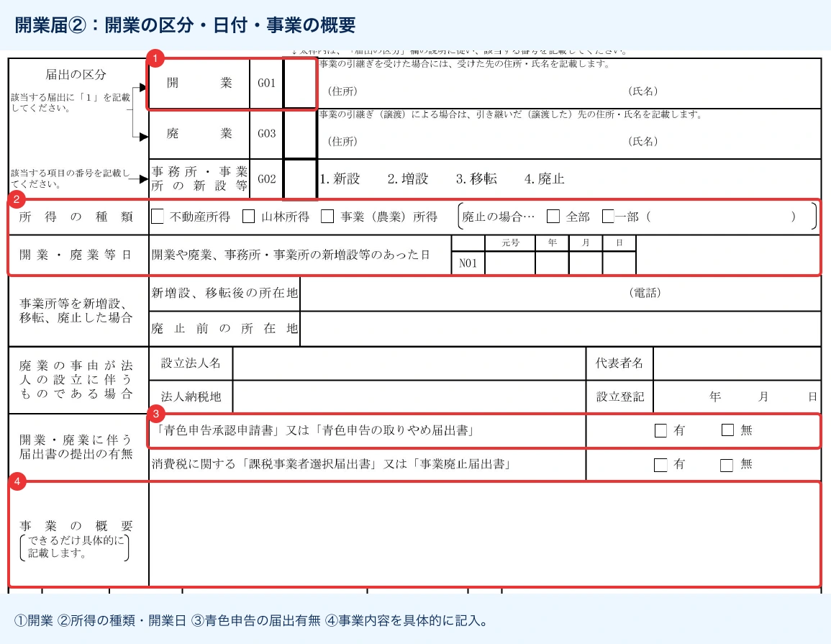831x644 pixels.
Task: Select the '4. 廃止' option text
Action: (544, 179)
